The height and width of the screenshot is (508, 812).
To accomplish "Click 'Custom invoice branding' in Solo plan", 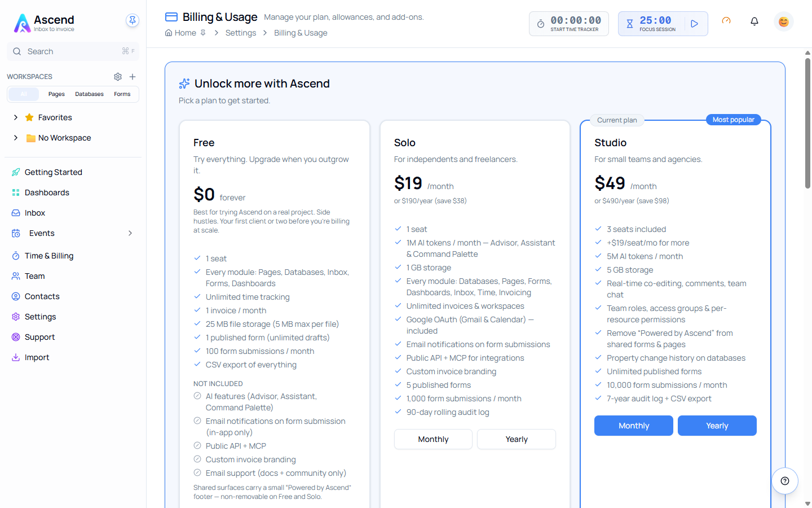I will click(451, 371).
